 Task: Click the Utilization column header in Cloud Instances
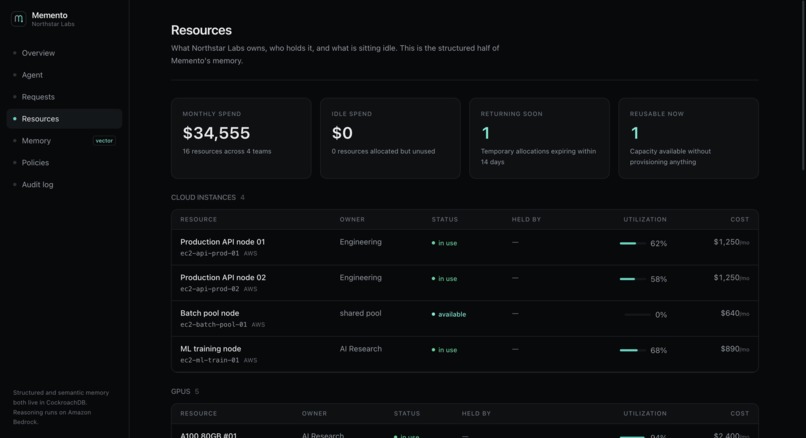click(x=645, y=220)
